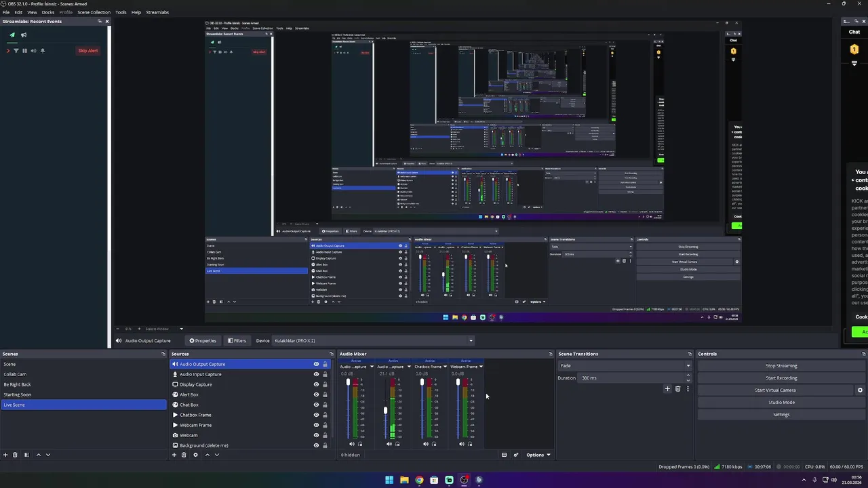Click bell icon in Recent Events

[42, 51]
